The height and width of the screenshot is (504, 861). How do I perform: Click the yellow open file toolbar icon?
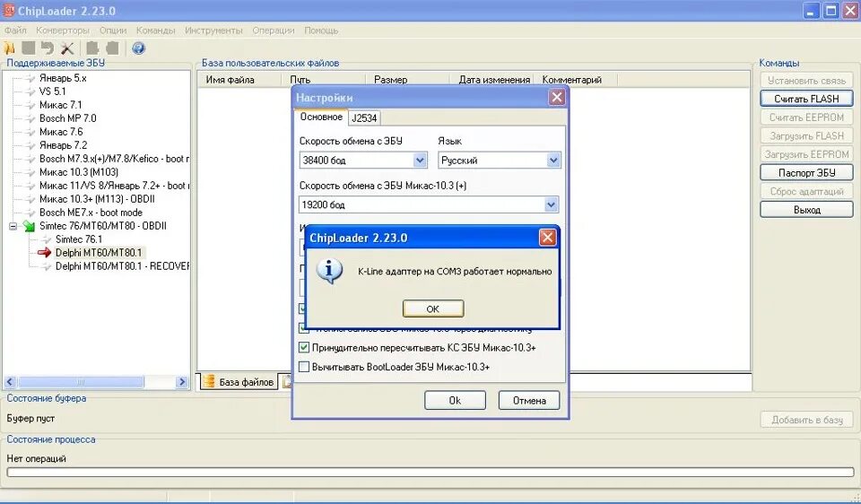point(9,48)
